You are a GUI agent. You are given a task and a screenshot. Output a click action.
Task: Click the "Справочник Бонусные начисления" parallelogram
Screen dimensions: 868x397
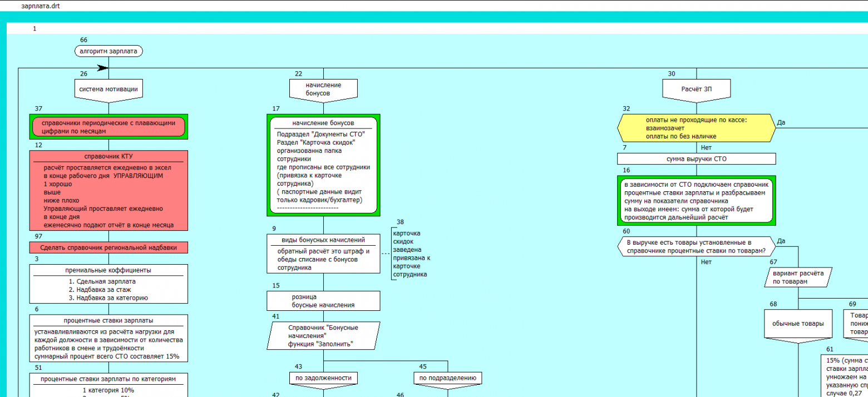(x=323, y=336)
